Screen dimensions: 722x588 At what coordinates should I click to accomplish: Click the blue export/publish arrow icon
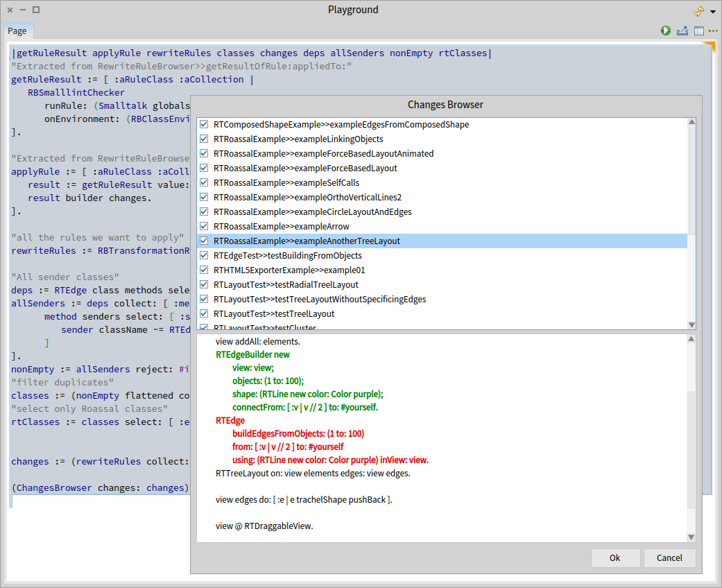tap(682, 31)
